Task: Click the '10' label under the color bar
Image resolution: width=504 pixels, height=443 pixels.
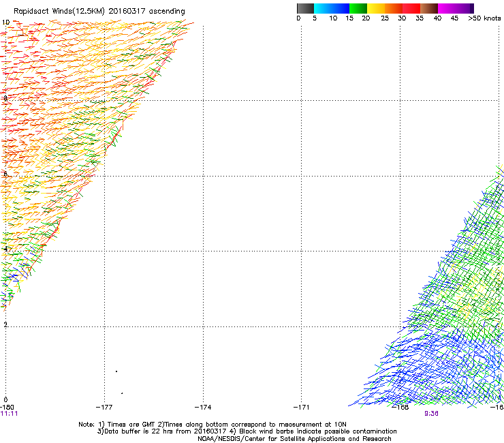Action: 333,18
